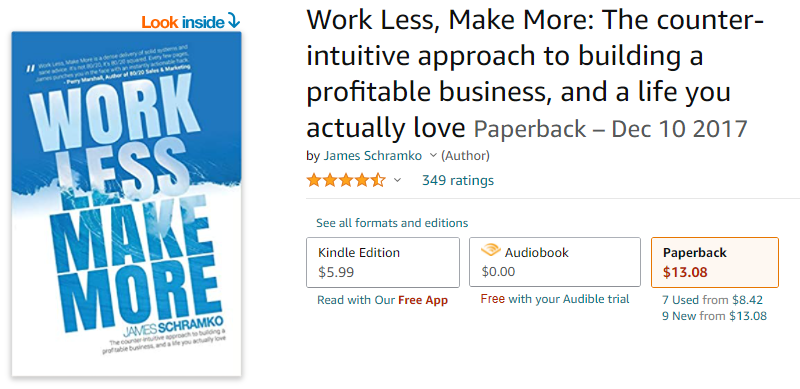The width and height of the screenshot is (800, 389).
Task: Click the Look inside label
Action: 183,22
